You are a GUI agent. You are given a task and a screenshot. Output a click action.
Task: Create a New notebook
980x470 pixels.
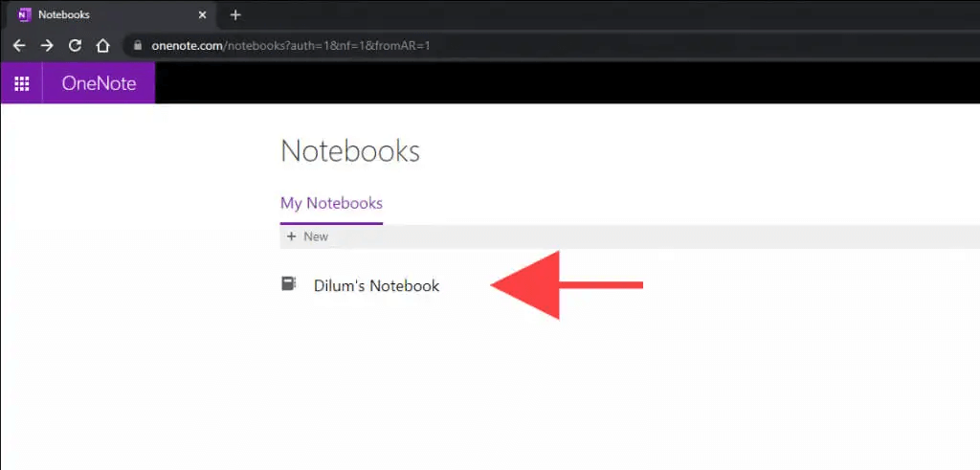[307, 236]
